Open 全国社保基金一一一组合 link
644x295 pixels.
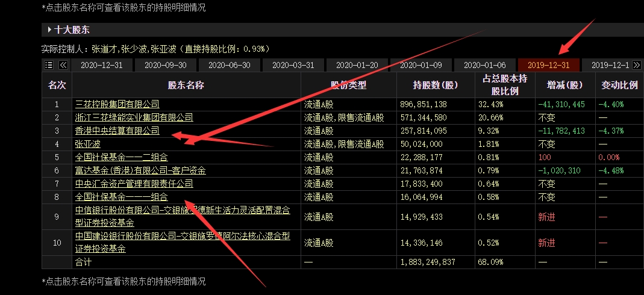pyautogui.click(x=122, y=197)
